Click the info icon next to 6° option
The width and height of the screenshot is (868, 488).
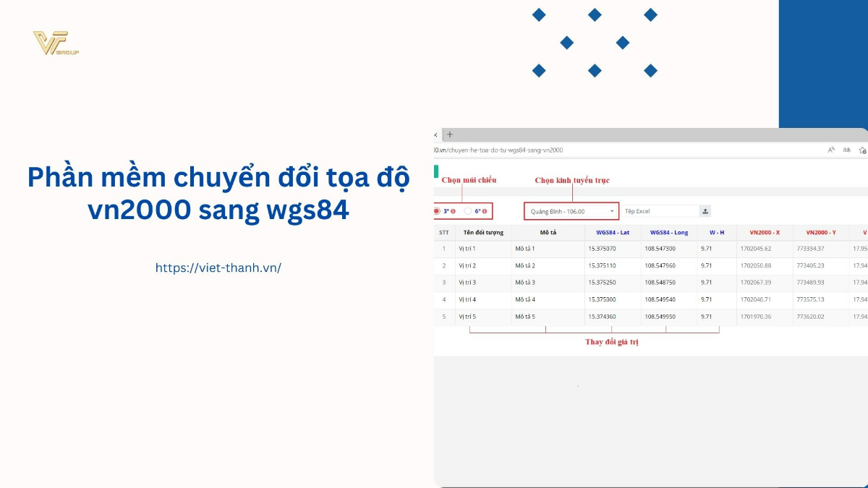[485, 211]
